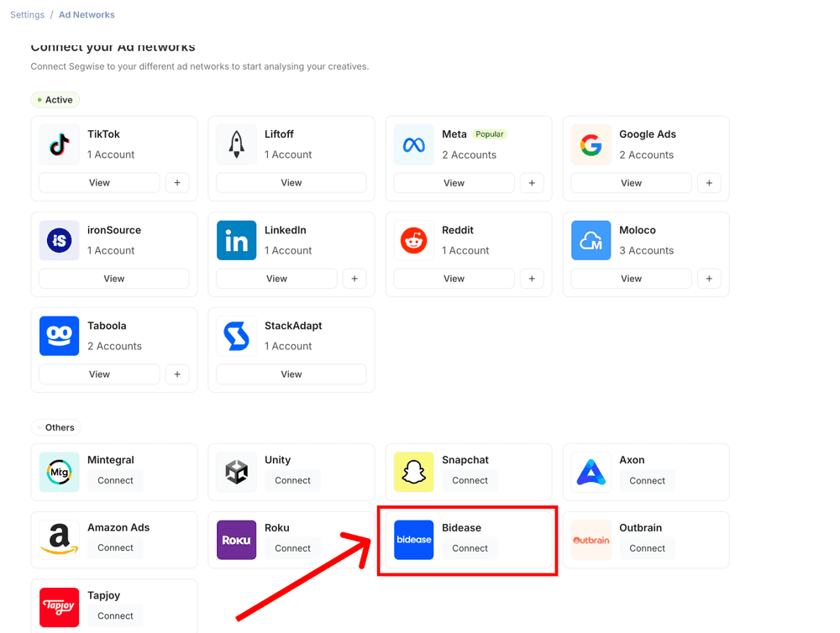
Task: Click the Reddit logo icon
Action: coord(413,240)
